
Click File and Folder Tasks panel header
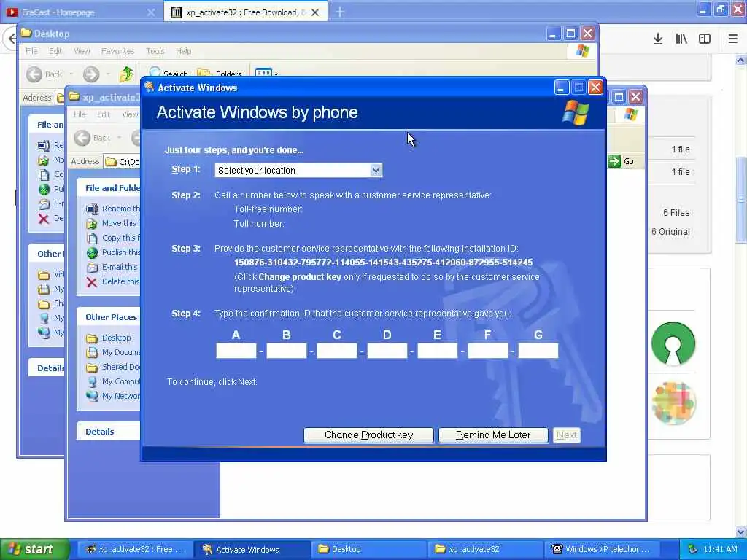[109, 188]
